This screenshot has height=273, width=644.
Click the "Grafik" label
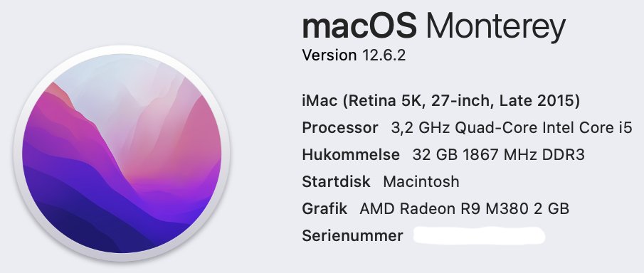[x=324, y=208]
